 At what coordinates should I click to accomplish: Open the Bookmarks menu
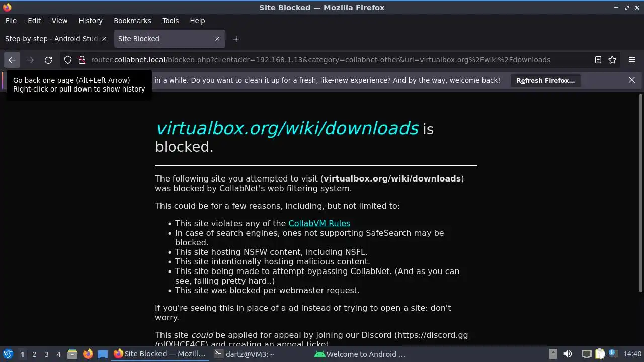(x=132, y=21)
